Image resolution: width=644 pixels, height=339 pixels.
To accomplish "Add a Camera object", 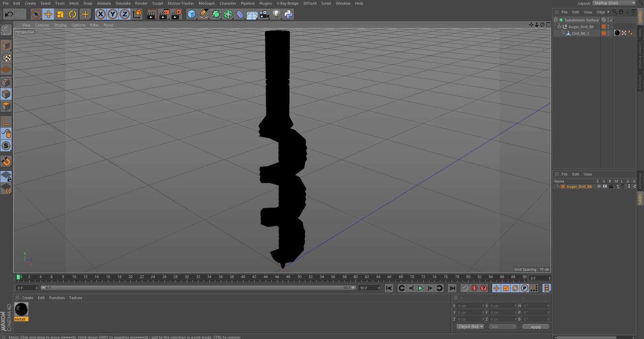I will coord(264,14).
